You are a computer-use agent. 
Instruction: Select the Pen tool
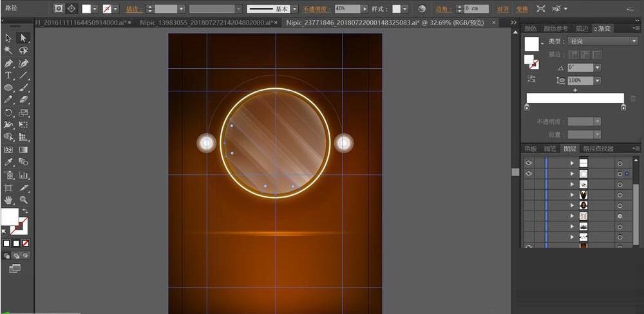(x=8, y=63)
